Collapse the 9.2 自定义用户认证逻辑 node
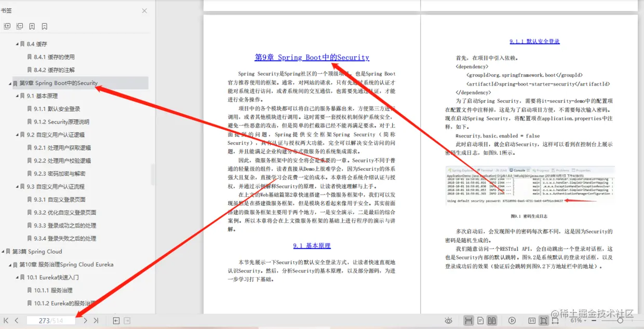This screenshot has height=329, width=644. point(17,135)
